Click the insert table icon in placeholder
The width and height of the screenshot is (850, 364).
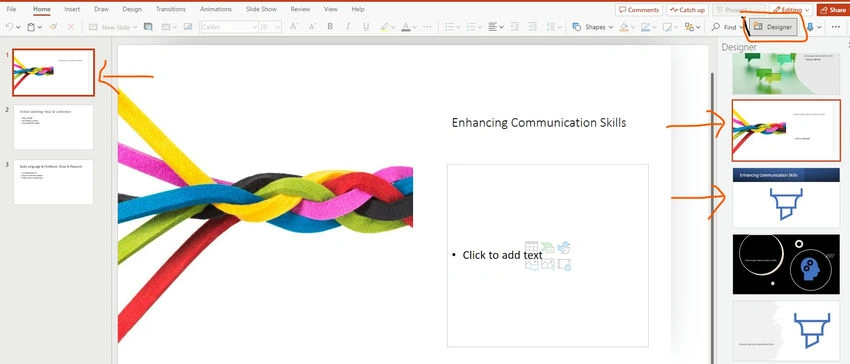531,247
